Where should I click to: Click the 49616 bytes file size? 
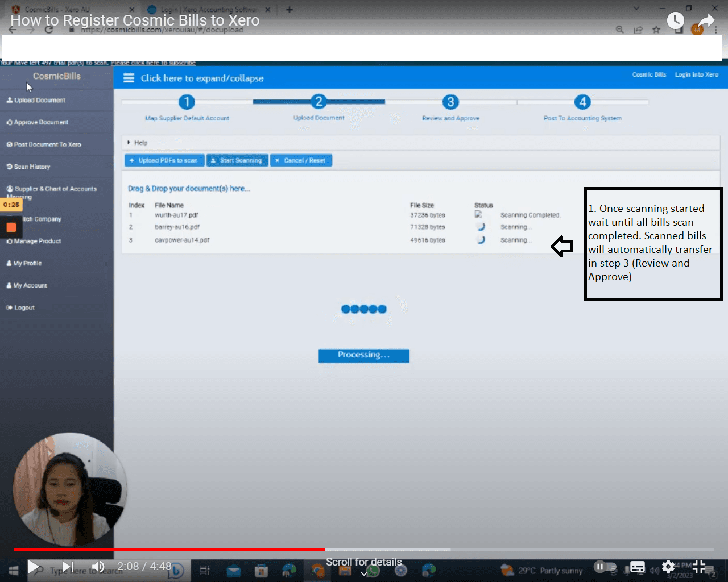click(428, 240)
